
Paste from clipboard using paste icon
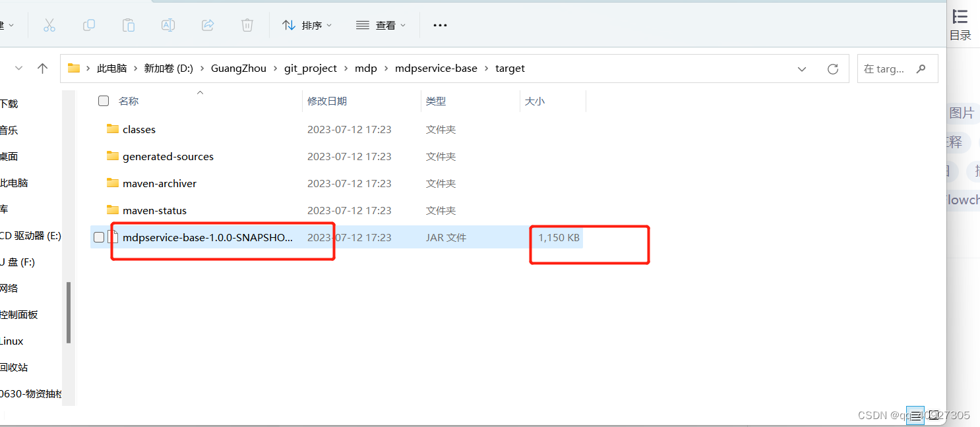[129, 25]
